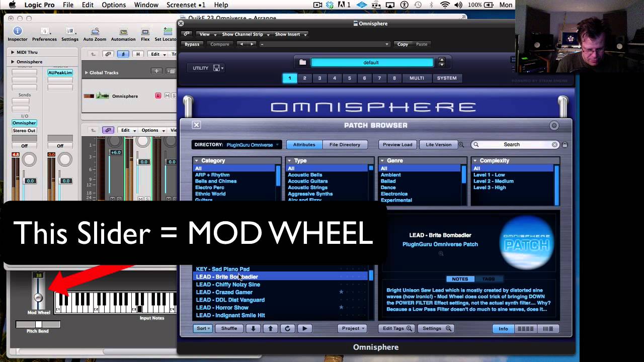Open the Omnisphere patch folder icon
The image size is (644, 362).
302,62
